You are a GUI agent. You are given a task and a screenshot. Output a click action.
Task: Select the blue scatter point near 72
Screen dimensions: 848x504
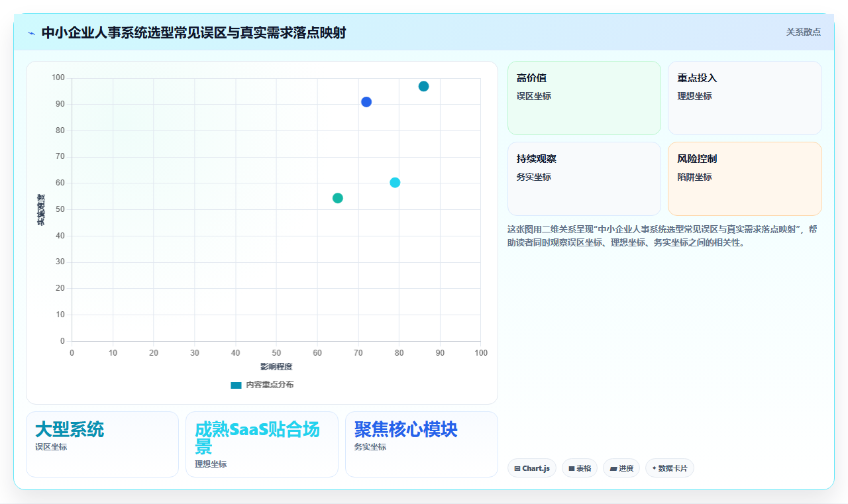tap(366, 102)
